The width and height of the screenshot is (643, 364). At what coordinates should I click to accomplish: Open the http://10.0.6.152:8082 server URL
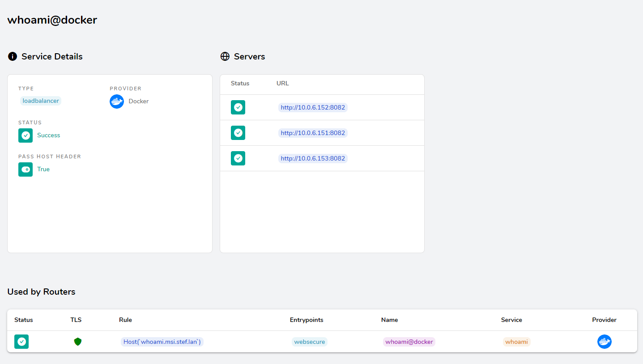pyautogui.click(x=313, y=107)
